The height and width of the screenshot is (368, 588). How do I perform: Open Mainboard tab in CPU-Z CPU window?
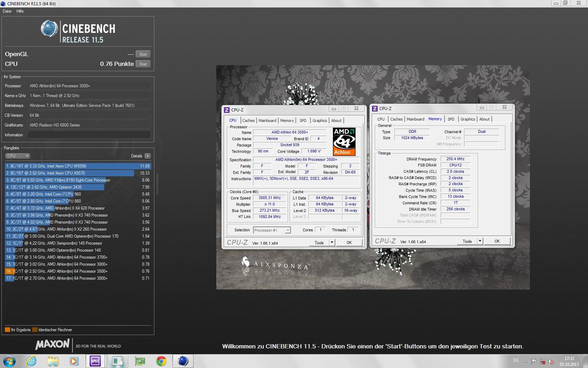pos(267,121)
